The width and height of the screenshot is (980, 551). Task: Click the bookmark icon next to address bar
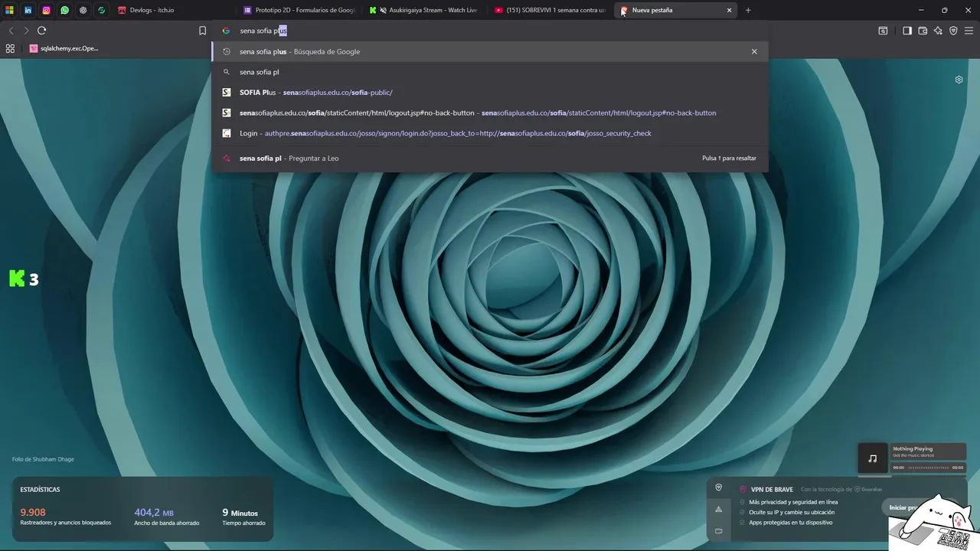tap(202, 31)
